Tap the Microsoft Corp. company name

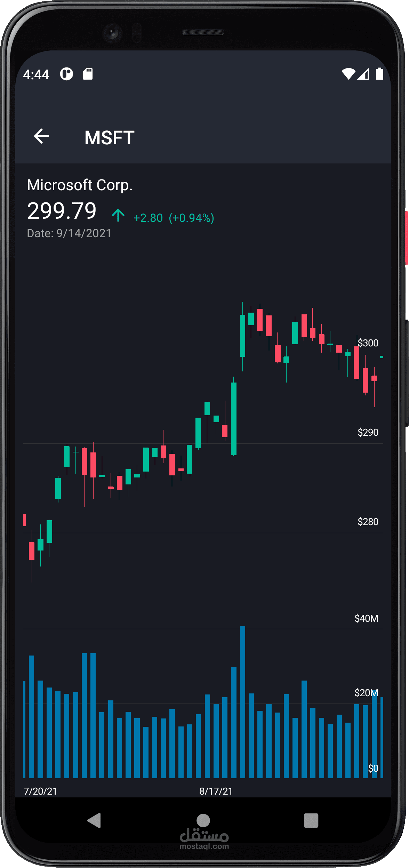coord(80,185)
